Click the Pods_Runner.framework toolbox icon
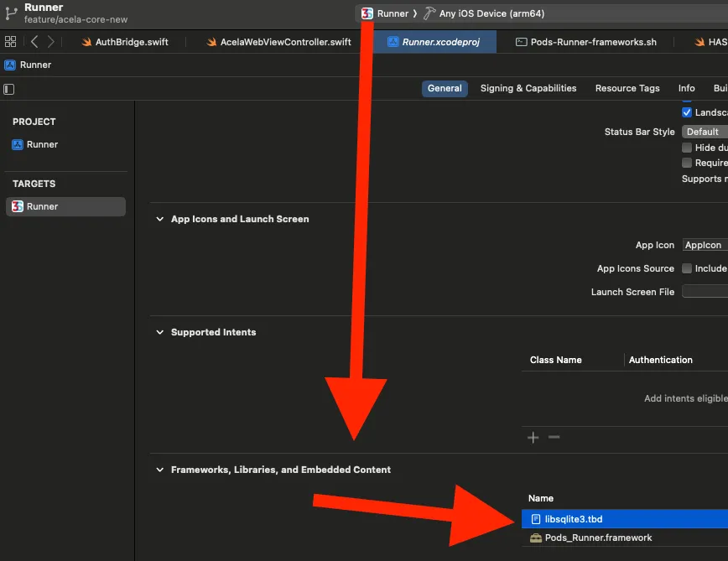This screenshot has width=728, height=561. point(536,538)
